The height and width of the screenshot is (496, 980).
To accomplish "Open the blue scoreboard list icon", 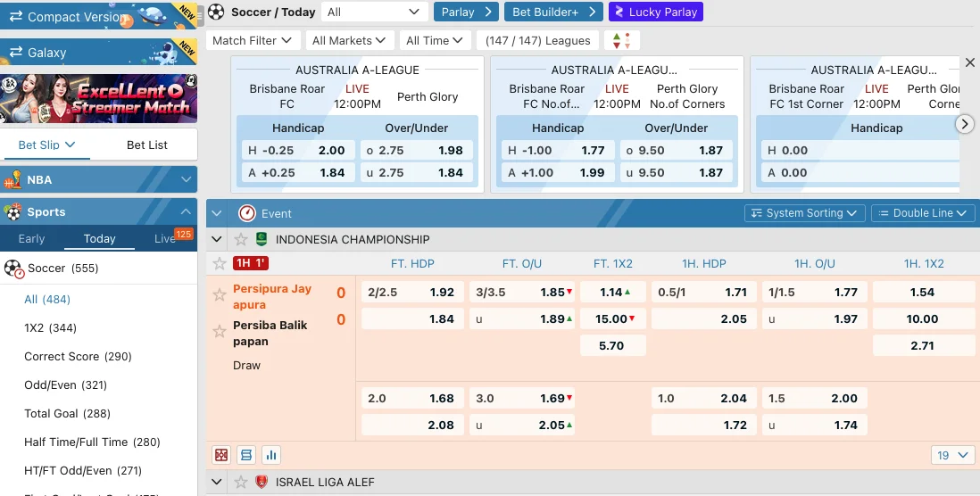I will coord(246,455).
